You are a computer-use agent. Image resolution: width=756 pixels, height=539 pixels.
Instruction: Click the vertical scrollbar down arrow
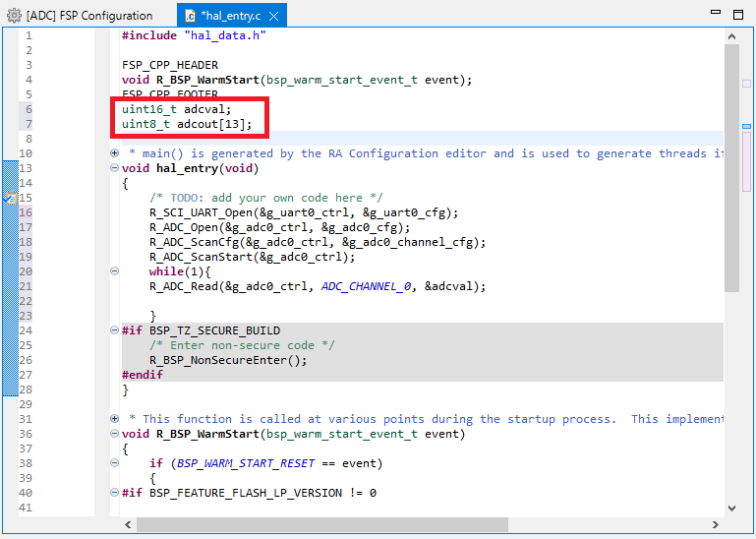(731, 508)
